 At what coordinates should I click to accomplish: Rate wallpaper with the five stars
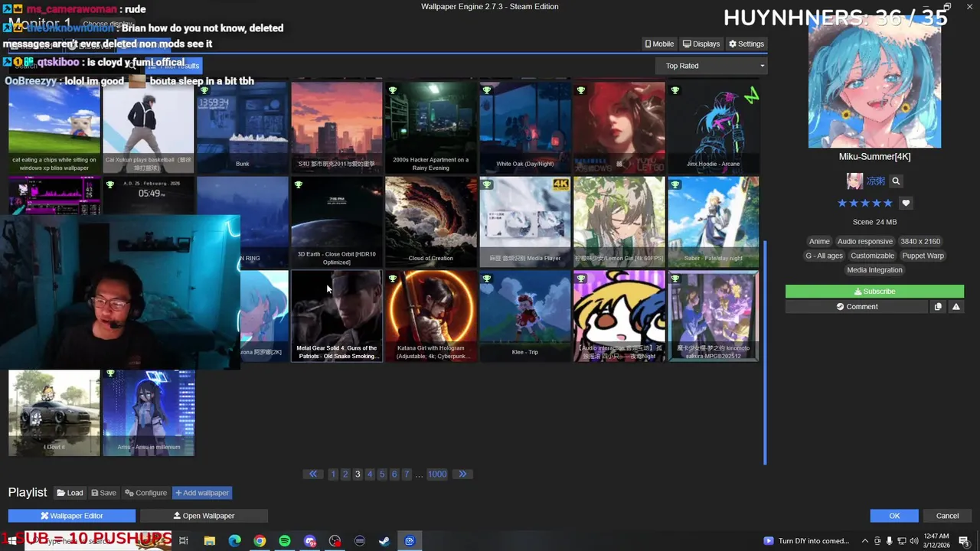tap(864, 203)
